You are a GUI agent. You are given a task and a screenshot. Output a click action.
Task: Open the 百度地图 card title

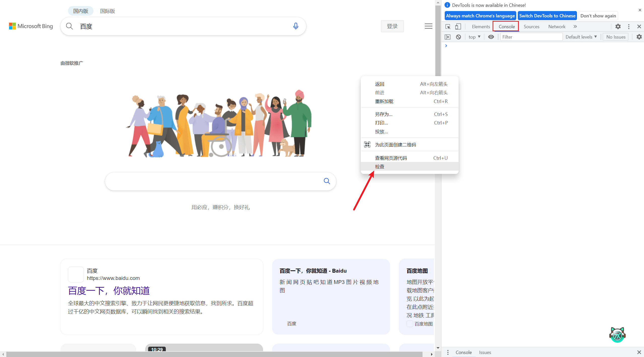pos(417,271)
